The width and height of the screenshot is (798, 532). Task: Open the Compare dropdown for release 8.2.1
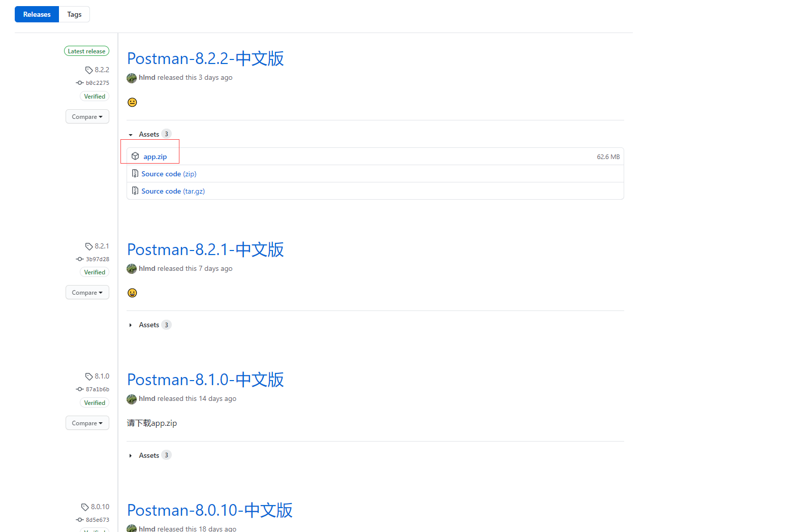tap(87, 293)
